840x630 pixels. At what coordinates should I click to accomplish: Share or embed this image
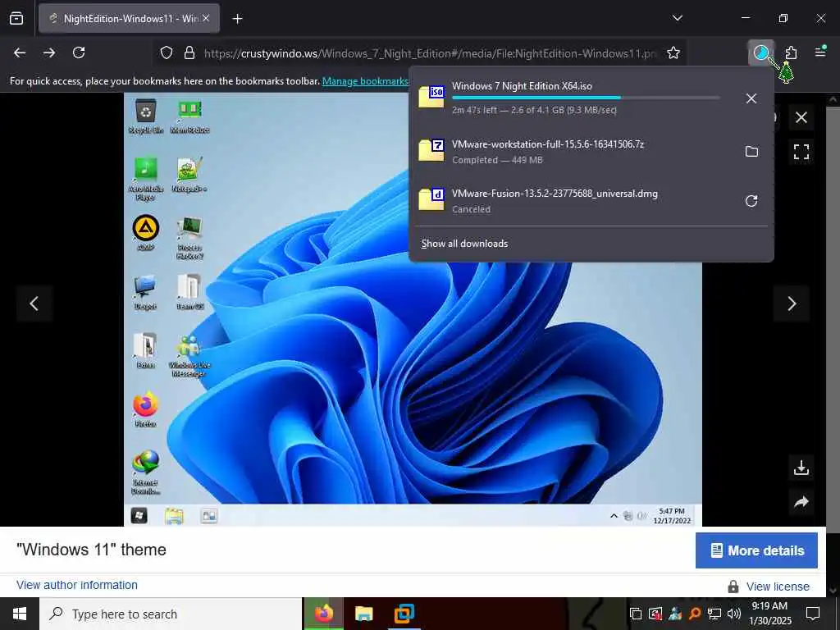(x=801, y=502)
